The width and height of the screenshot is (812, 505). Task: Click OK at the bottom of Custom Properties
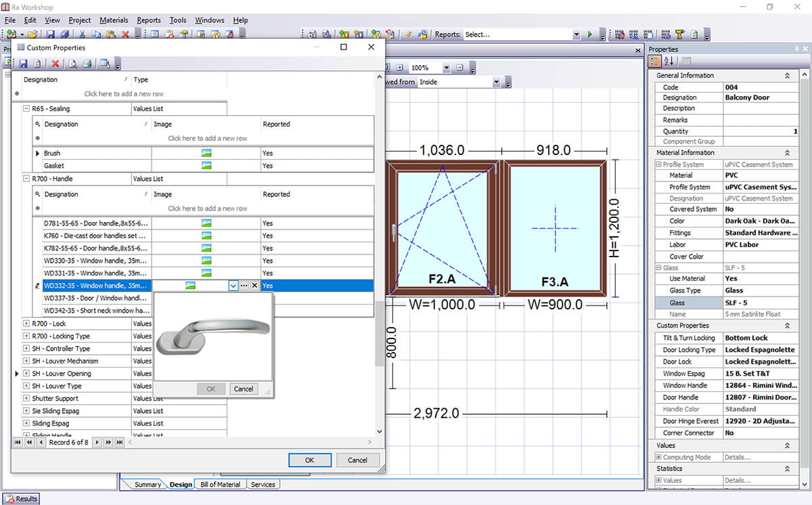pos(309,460)
